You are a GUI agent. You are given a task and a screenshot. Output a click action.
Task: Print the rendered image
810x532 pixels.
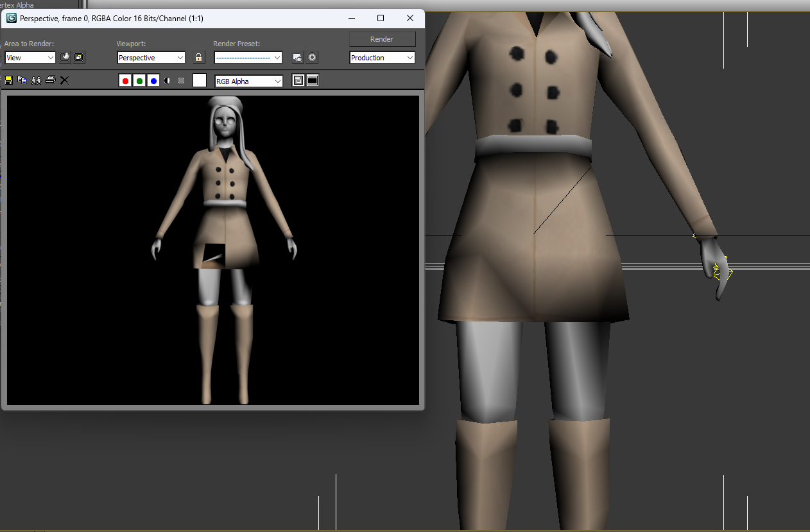tap(50, 80)
